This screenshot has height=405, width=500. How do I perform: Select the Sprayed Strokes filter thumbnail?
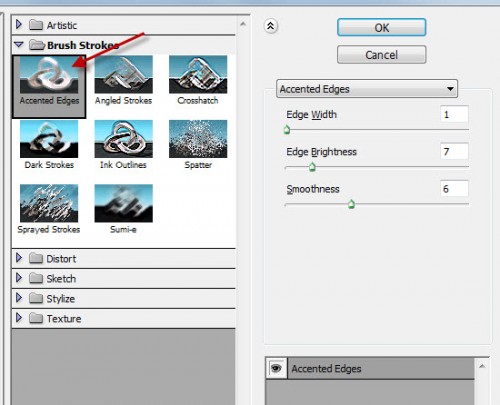pos(49,203)
